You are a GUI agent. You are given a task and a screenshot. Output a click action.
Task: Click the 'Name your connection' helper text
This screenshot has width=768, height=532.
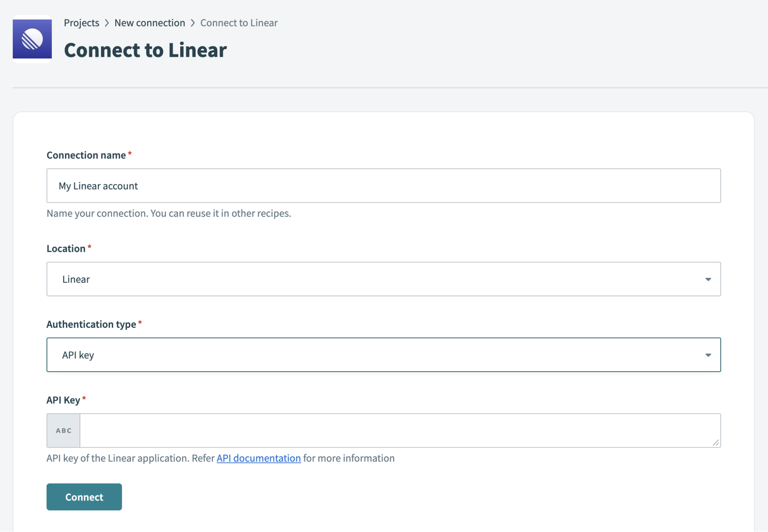(169, 213)
